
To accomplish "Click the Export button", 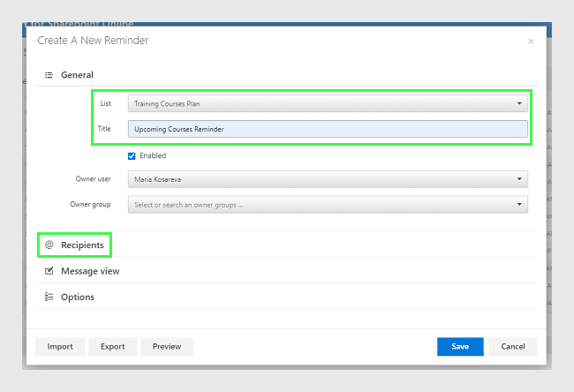I will coord(113,346).
